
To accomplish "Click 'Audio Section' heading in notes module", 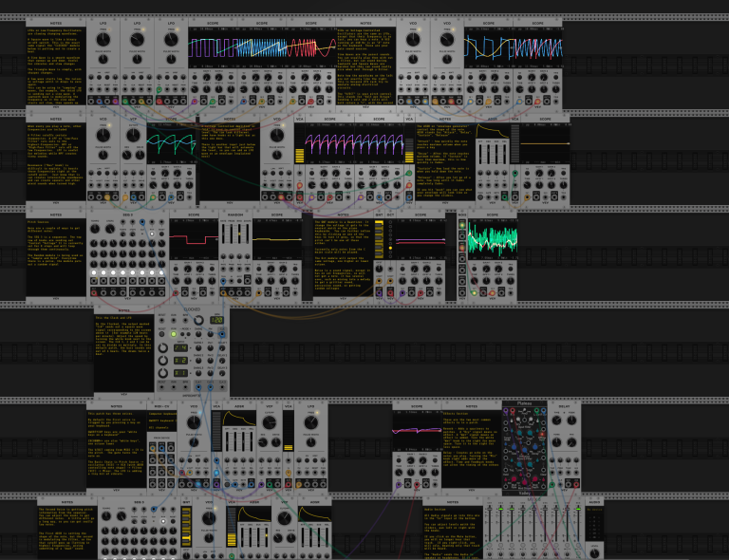I will coord(435,509).
